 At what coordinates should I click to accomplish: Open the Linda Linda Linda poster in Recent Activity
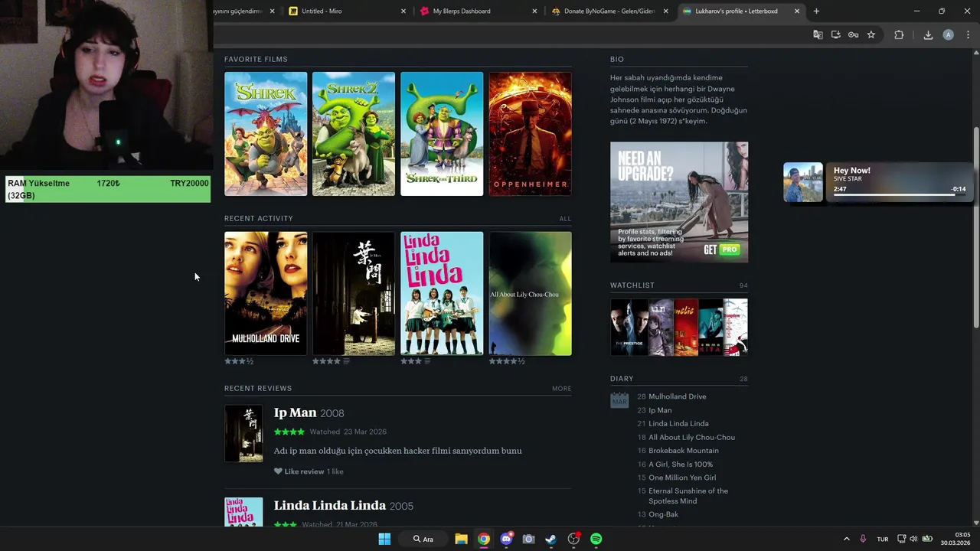pyautogui.click(x=442, y=293)
